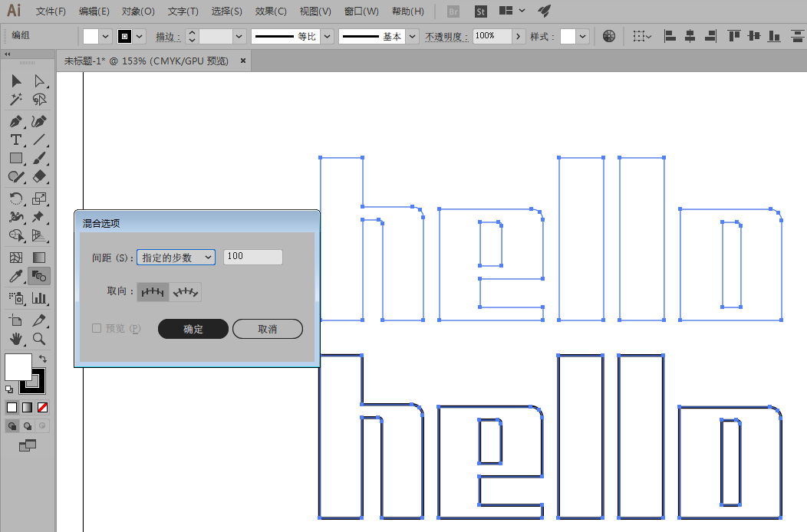
Task: Open 等比 variable width profile dropdown
Action: pyautogui.click(x=328, y=37)
